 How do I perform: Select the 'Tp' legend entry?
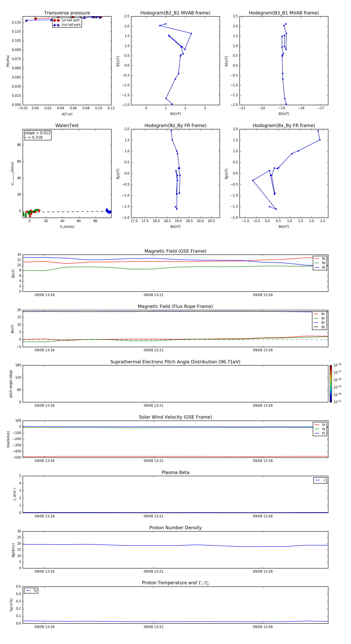(31, 591)
